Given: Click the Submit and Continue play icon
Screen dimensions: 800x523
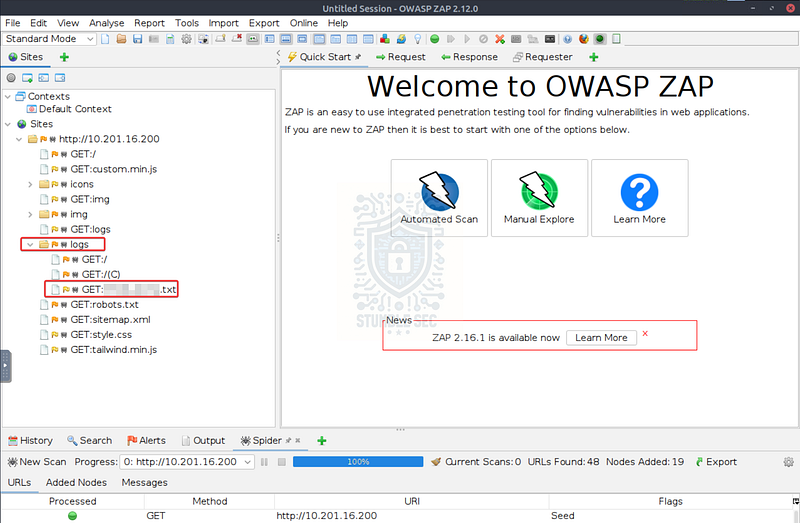Looking at the screenshot, I should (x=467, y=39).
